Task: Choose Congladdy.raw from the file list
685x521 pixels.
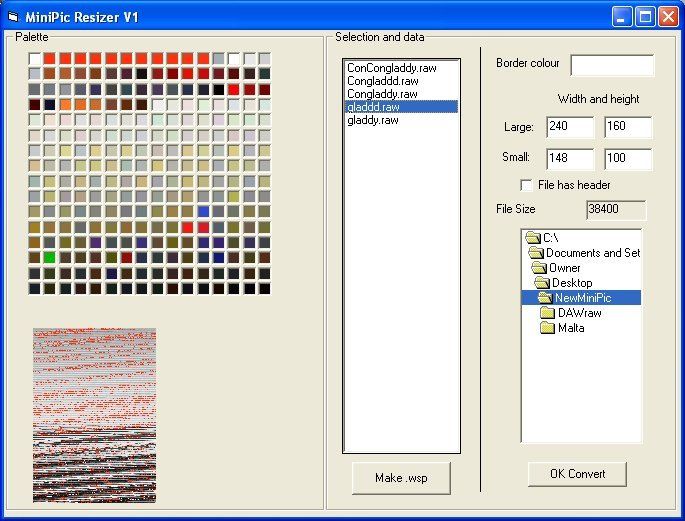Action: click(382, 94)
